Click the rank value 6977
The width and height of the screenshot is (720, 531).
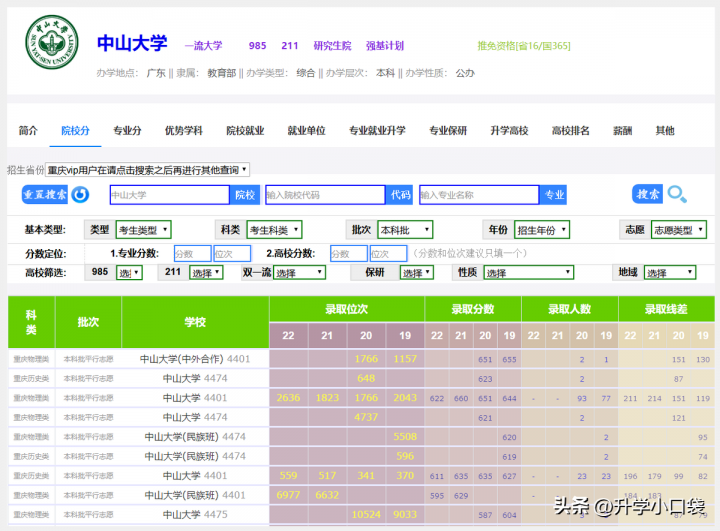tap(288, 495)
